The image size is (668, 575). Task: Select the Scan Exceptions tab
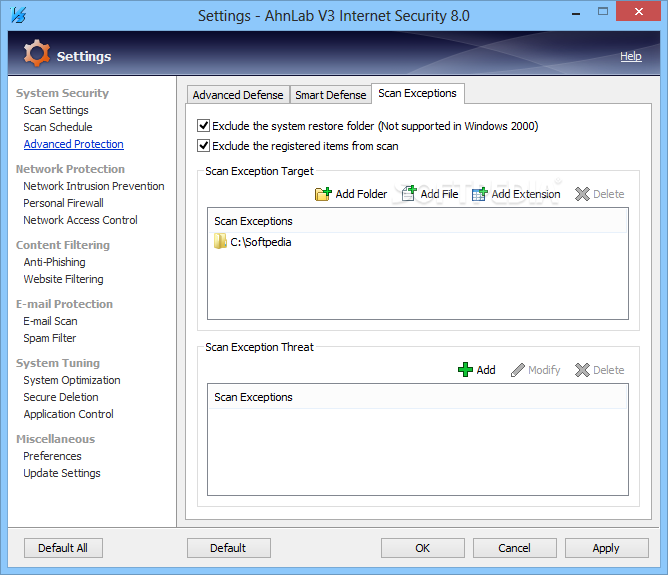[418, 93]
